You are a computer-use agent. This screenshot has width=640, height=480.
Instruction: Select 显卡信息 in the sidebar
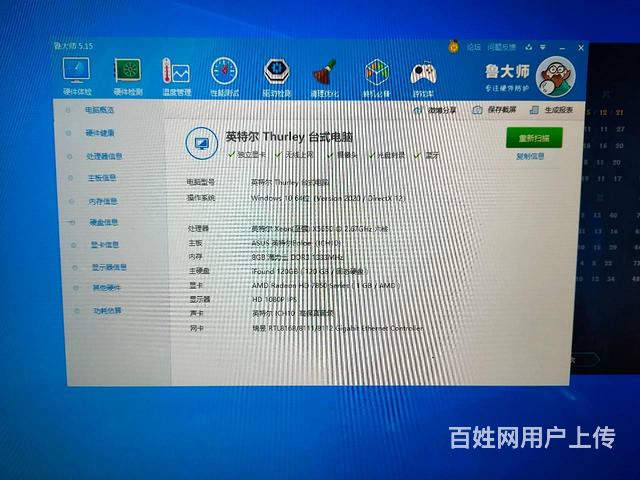[x=104, y=244]
